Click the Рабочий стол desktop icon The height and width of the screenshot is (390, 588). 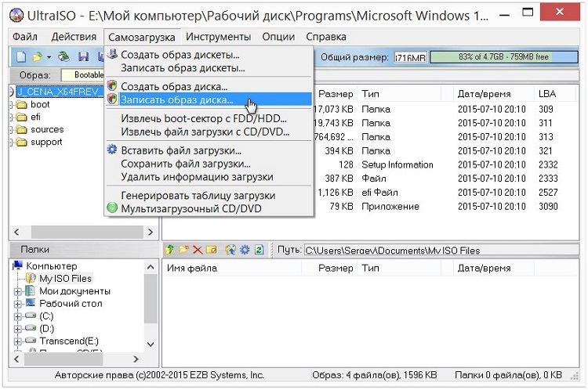tap(30, 303)
